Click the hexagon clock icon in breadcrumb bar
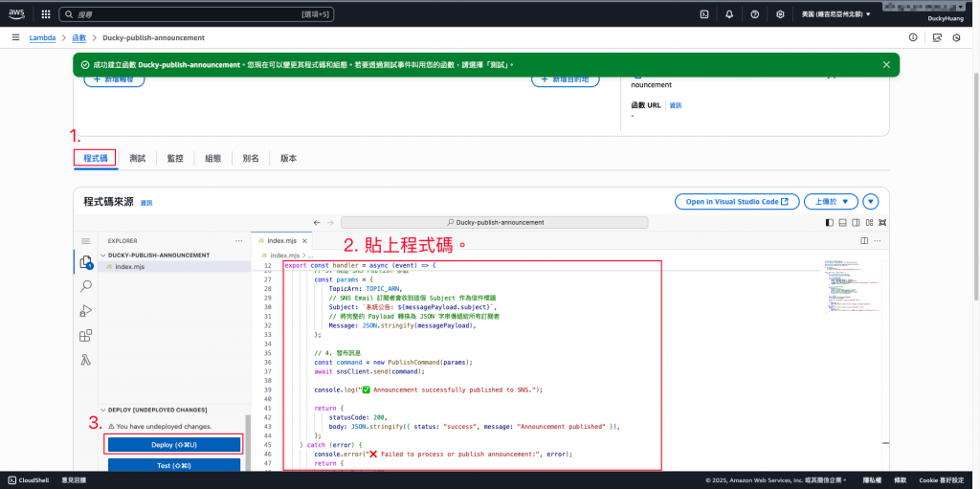This screenshot has height=489, width=980. (956, 37)
